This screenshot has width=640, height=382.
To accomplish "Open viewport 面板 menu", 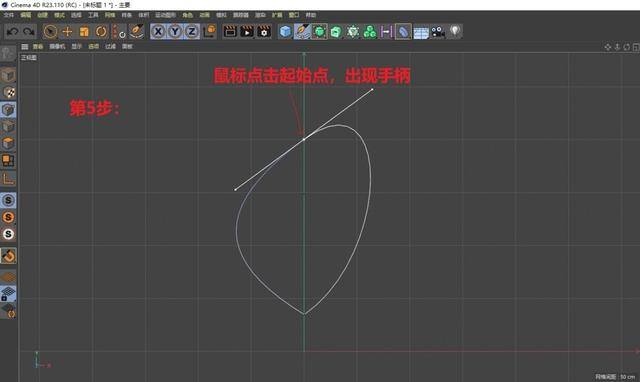I will (127, 47).
